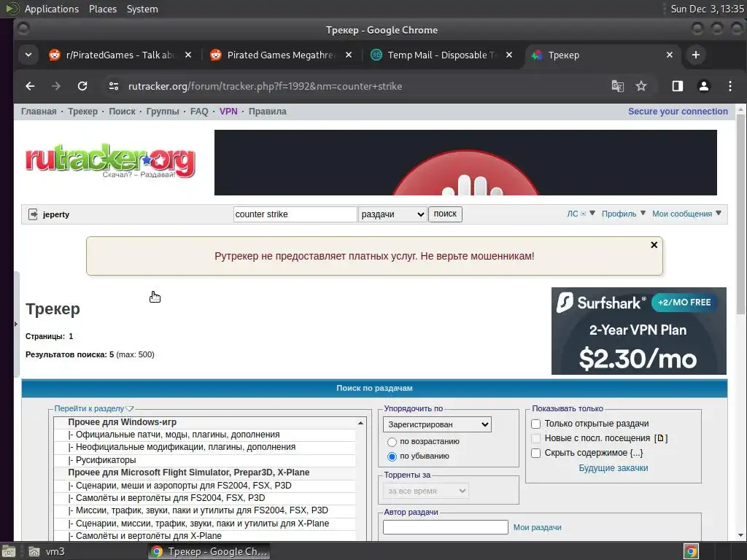Open the Chrome profile avatar icon

(x=704, y=86)
